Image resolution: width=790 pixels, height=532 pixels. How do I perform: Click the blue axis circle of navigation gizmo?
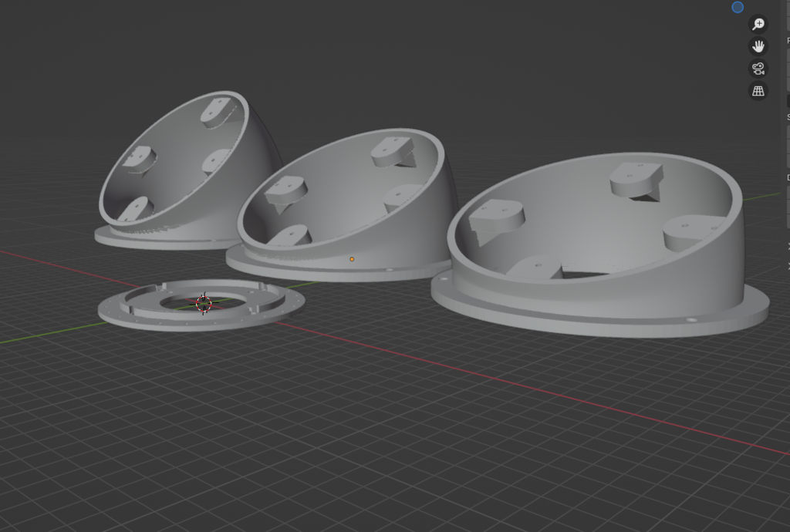738,7
